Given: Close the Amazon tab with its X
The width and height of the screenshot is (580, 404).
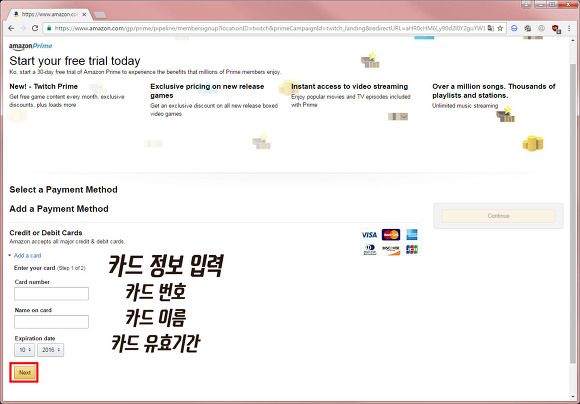Looking at the screenshot, I should (x=84, y=14).
